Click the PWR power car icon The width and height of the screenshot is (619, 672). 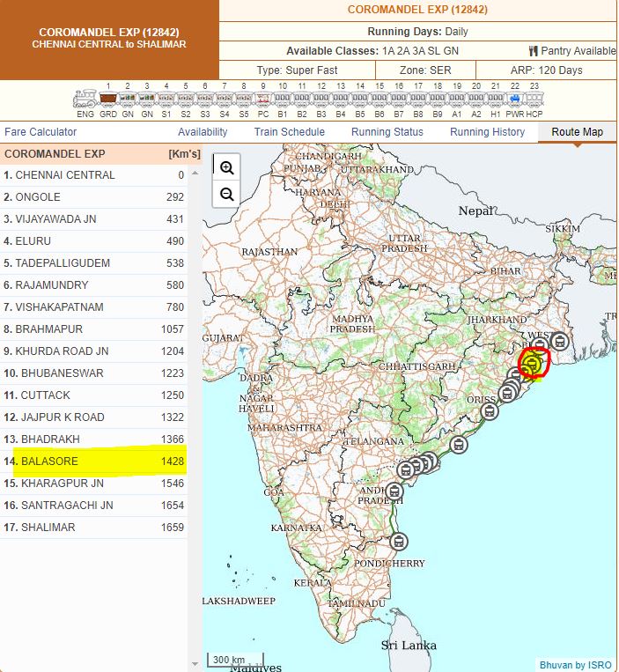[515, 99]
